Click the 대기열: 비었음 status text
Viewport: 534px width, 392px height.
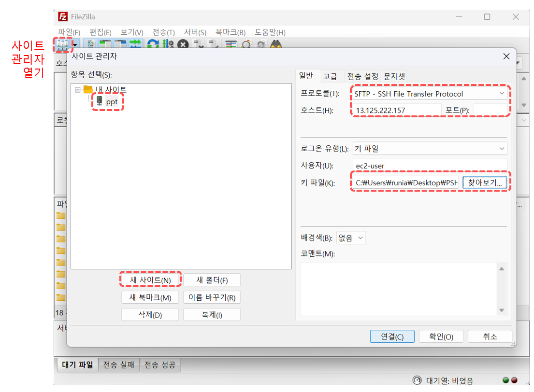[449, 380]
